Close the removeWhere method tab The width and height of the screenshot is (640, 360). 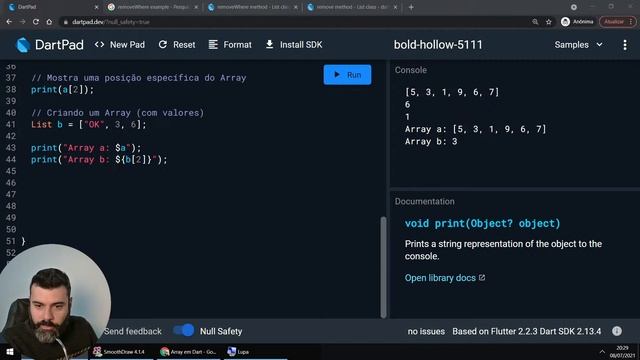coord(296,7)
